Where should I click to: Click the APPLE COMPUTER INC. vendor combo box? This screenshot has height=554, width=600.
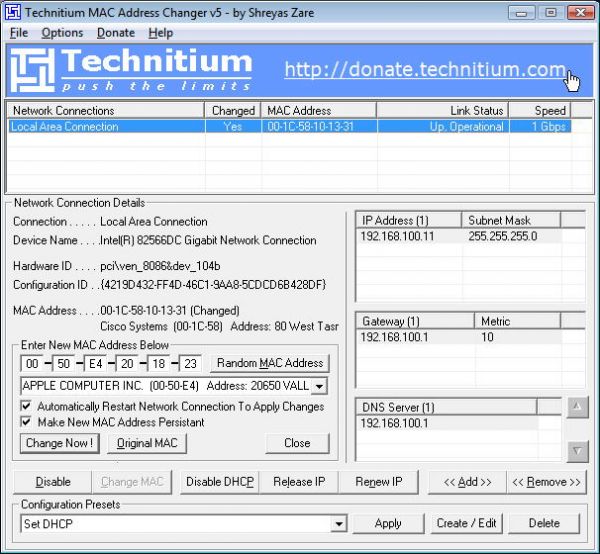click(x=174, y=386)
